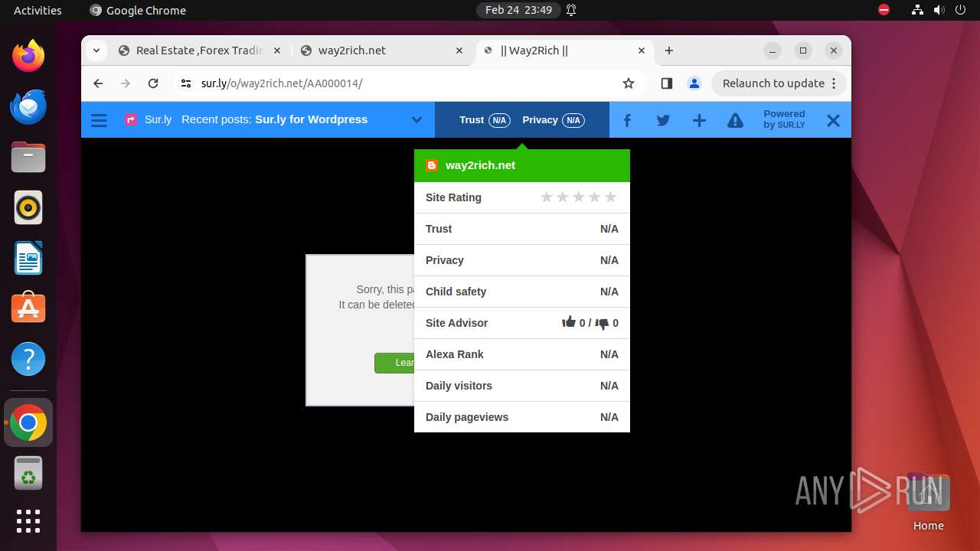The image size is (980, 551).
Task: Expand the Recent posts dropdown chevron
Action: click(x=416, y=120)
